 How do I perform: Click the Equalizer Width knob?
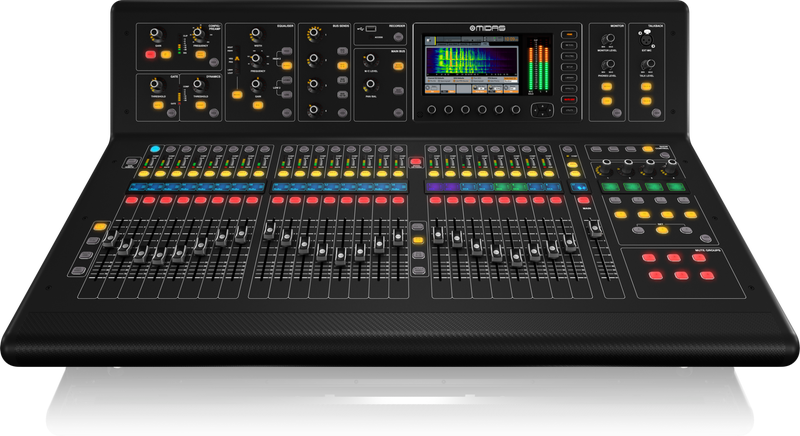257,35
